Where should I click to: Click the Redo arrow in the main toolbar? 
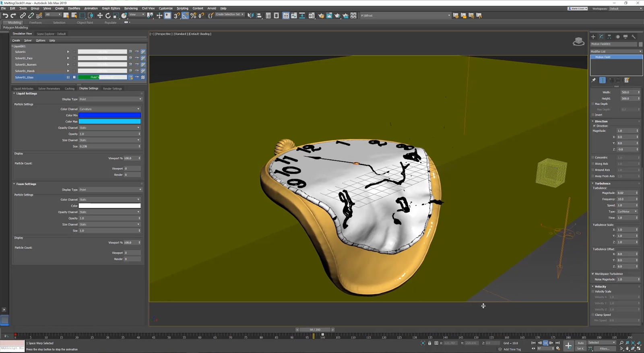(x=13, y=16)
